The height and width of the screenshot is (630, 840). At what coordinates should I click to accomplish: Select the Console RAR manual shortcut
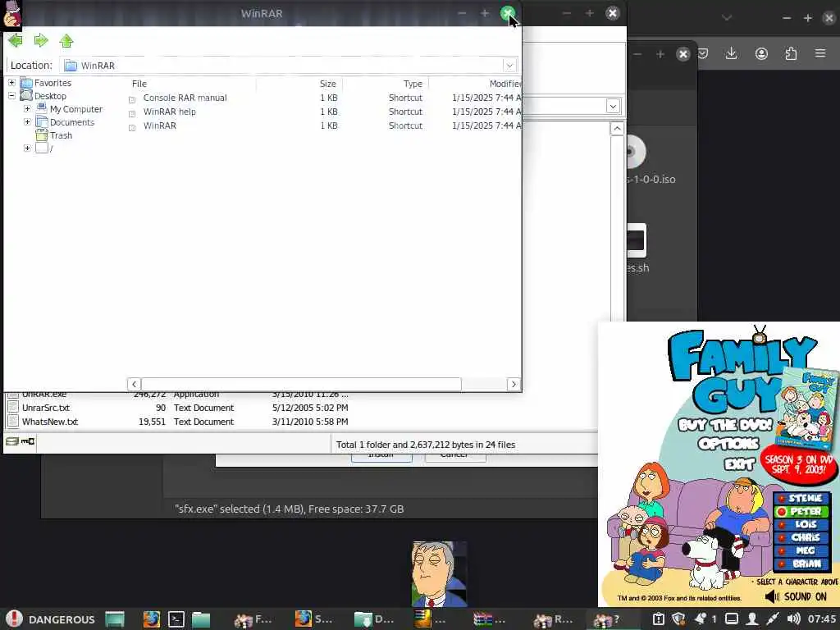pos(185,98)
